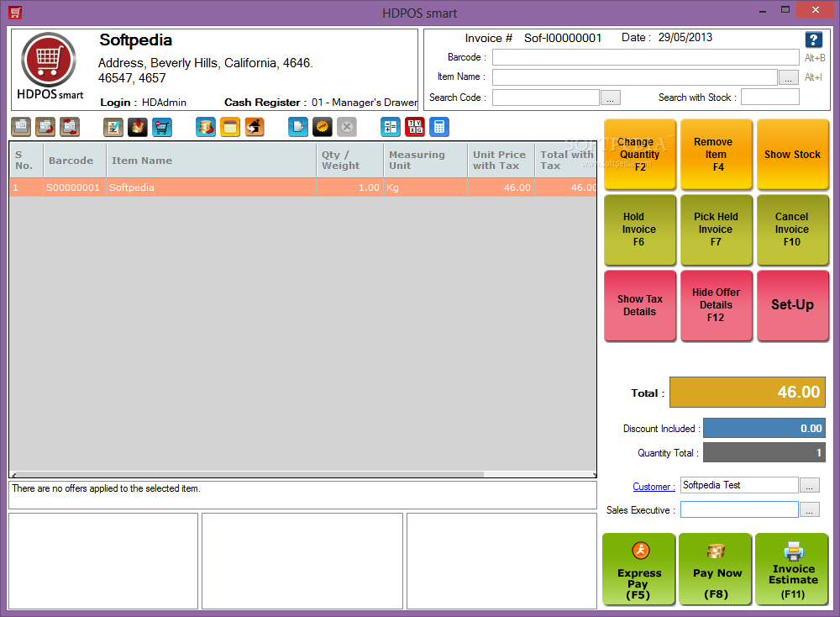The image size is (840, 617).
Task: Click Hide Offer Details F12 button
Action: click(x=717, y=305)
